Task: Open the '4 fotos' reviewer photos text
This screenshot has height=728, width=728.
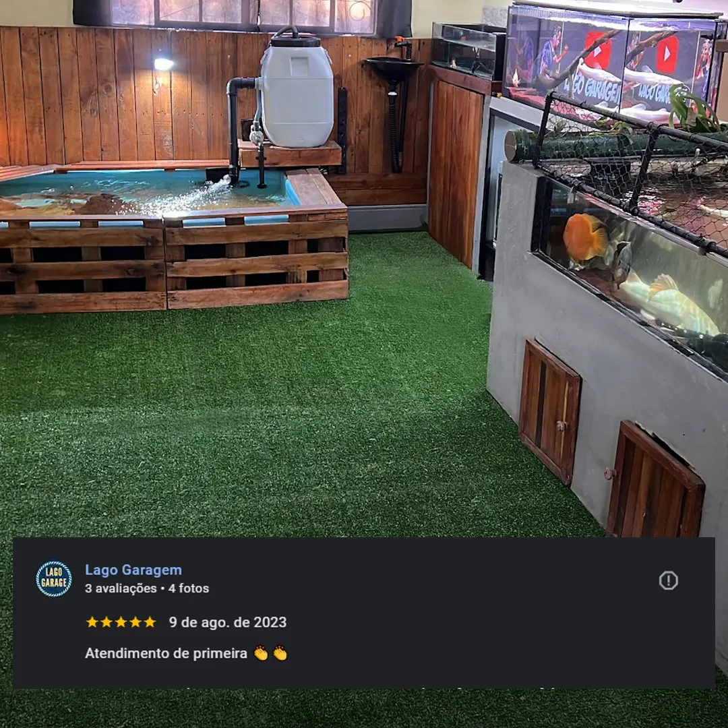Action: coord(189,588)
